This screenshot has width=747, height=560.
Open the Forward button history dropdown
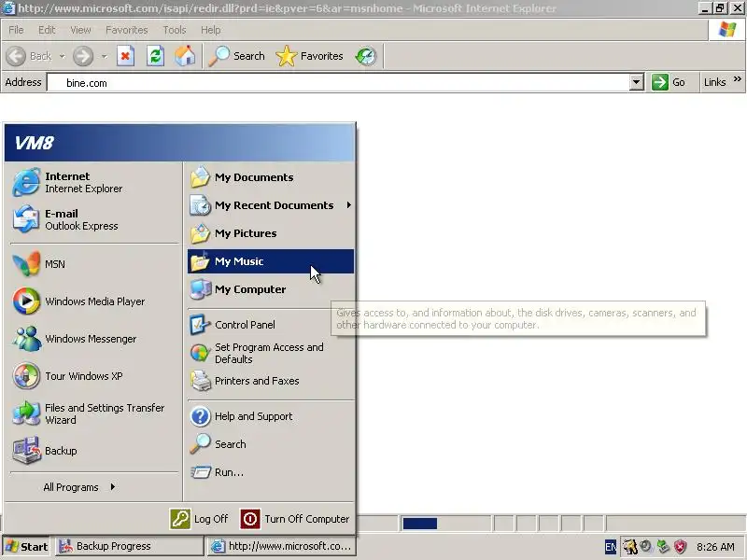click(104, 56)
